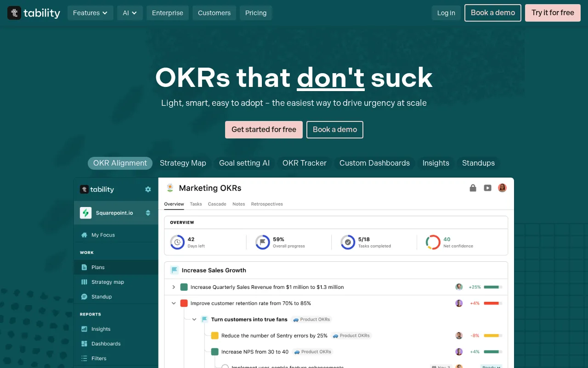Open the Tasks tab in Marketing OKRs
This screenshot has width=588, height=368.
tap(196, 204)
